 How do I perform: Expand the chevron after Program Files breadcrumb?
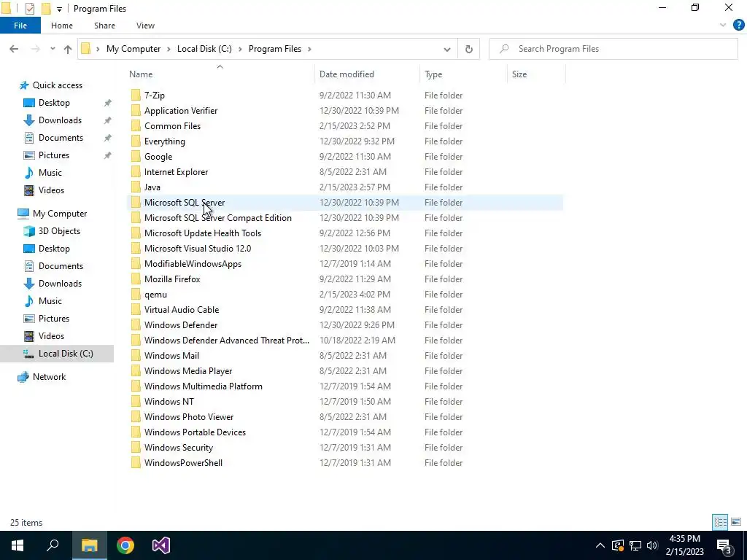(309, 49)
